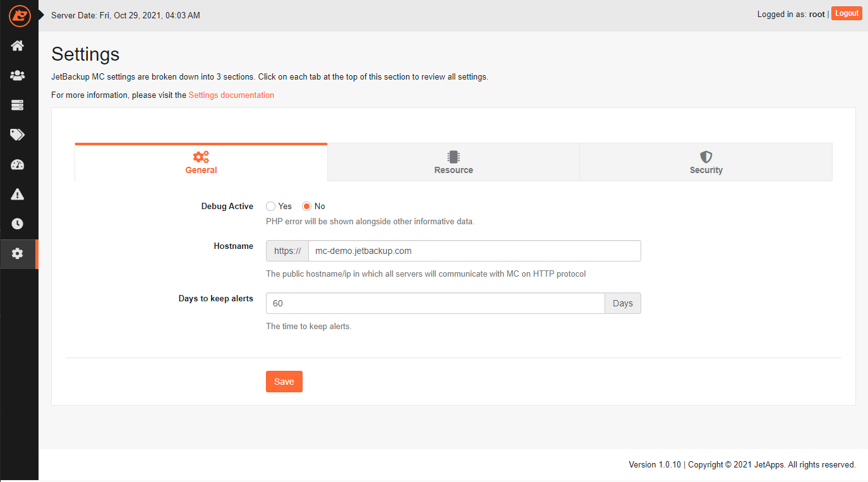868x482 pixels.
Task: Click the Version 1.0.10 footer text
Action: click(655, 465)
